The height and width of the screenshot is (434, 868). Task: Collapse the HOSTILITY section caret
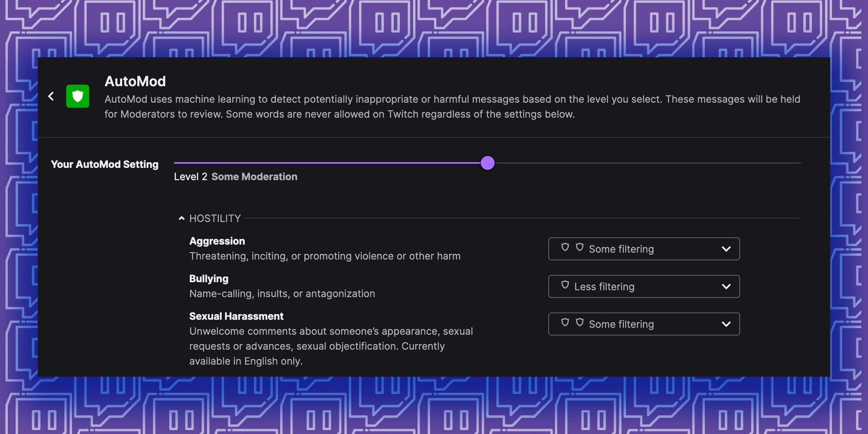tap(181, 218)
